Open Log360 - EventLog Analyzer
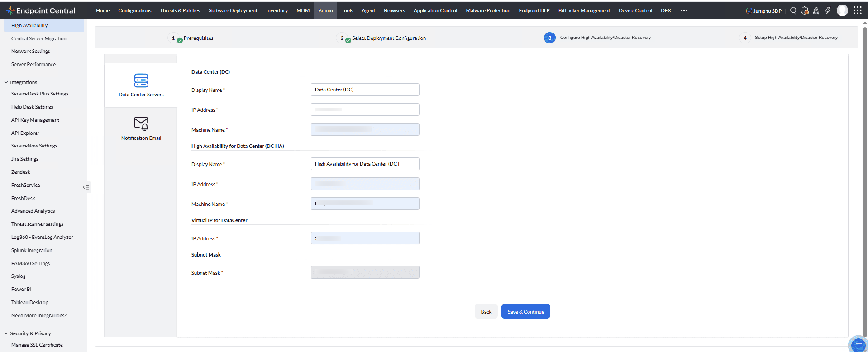 coord(42,237)
